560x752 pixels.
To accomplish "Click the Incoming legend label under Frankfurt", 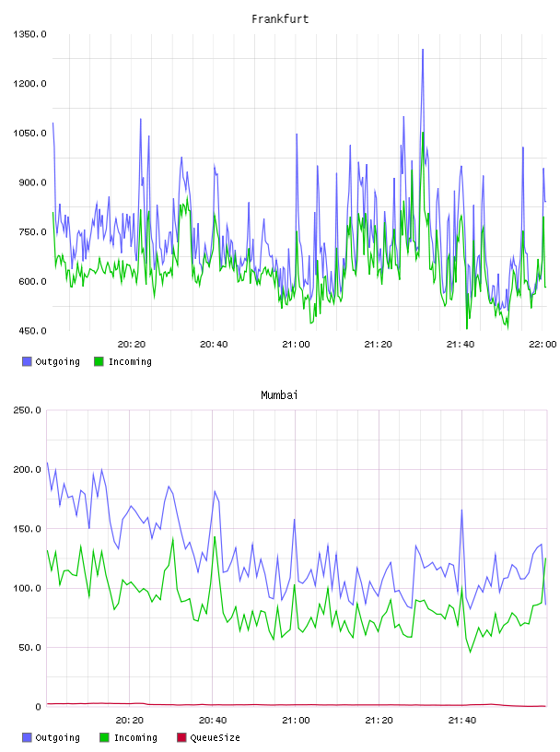I will [130, 361].
